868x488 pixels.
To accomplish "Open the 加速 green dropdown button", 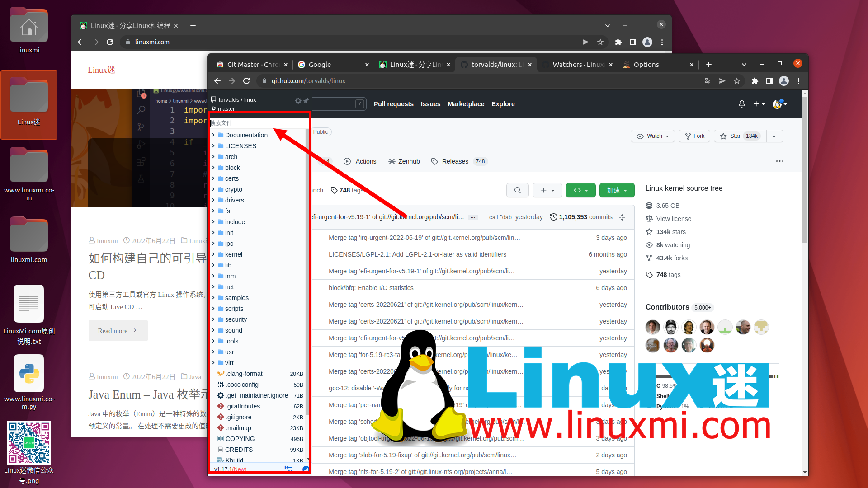I will point(617,190).
